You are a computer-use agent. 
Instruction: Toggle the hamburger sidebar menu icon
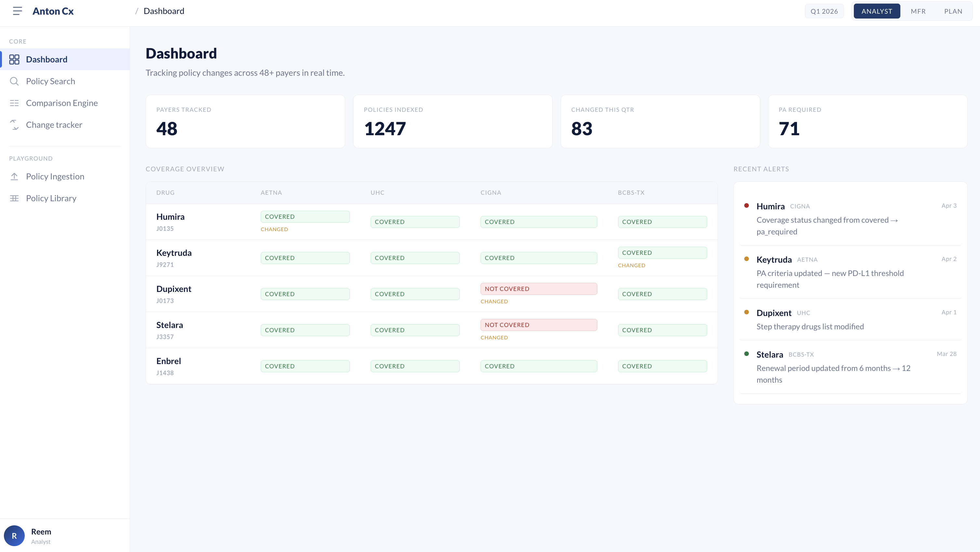tap(17, 11)
